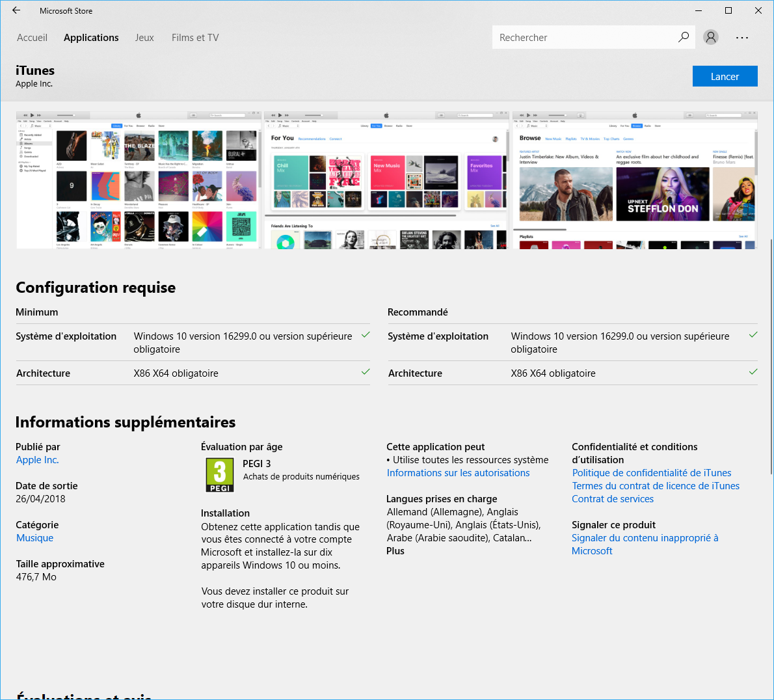Open the three-dots more menu

pyautogui.click(x=742, y=38)
